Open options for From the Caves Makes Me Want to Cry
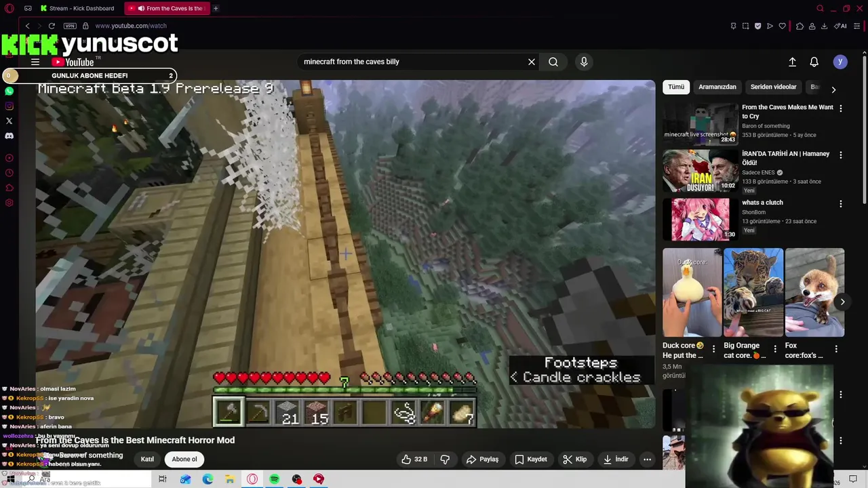The image size is (868, 488). click(x=841, y=108)
